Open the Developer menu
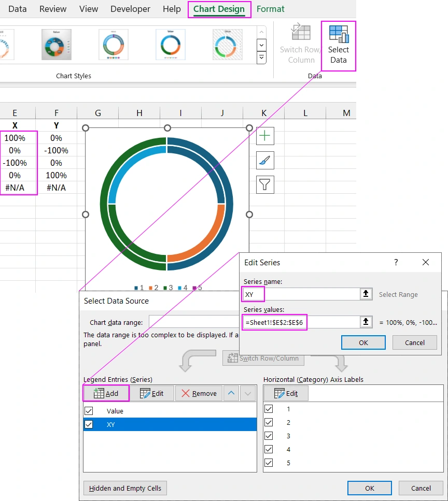 tap(130, 9)
